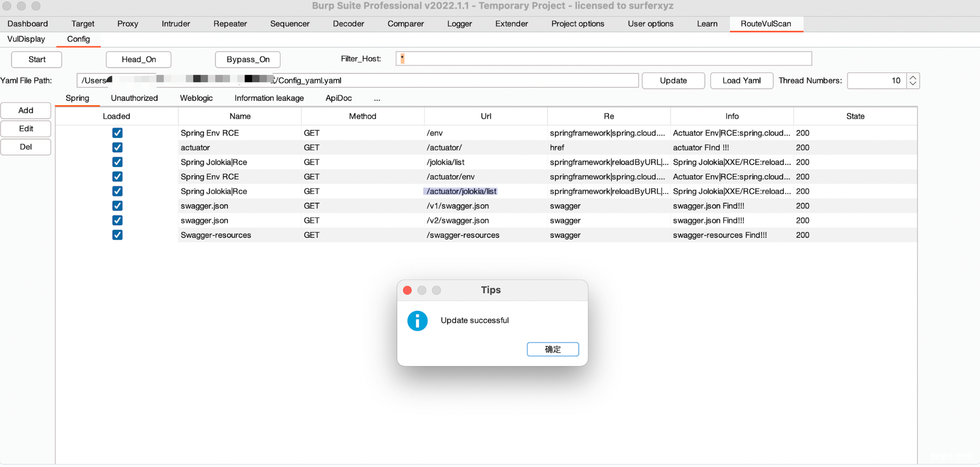
Task: Go to the RouteVulScan extension tab
Action: (x=766, y=23)
